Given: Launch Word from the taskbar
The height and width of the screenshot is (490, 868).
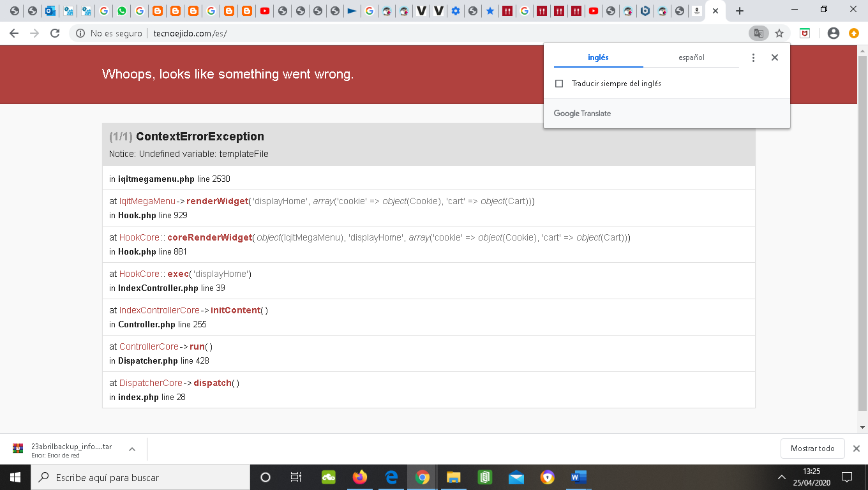Looking at the screenshot, I should click(579, 477).
